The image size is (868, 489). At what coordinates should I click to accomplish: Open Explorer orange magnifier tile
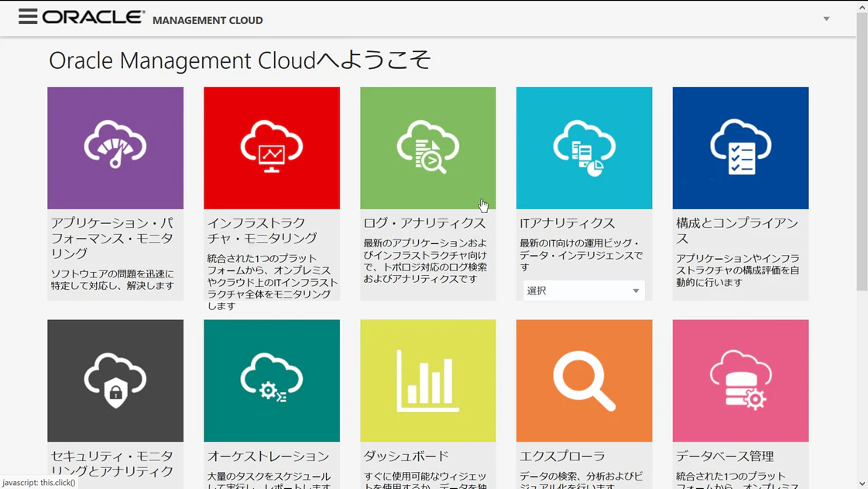[x=584, y=381]
